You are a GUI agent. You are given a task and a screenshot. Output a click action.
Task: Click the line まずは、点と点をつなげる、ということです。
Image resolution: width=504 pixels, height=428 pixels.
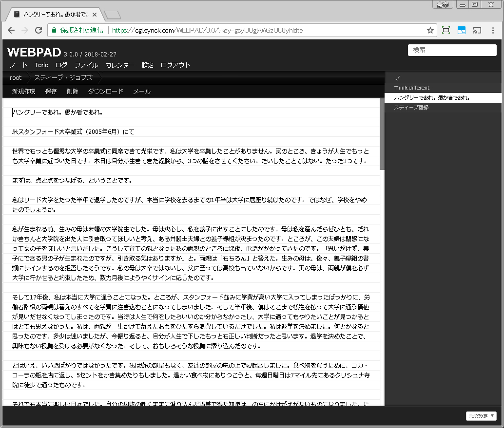pyautogui.click(x=72, y=181)
